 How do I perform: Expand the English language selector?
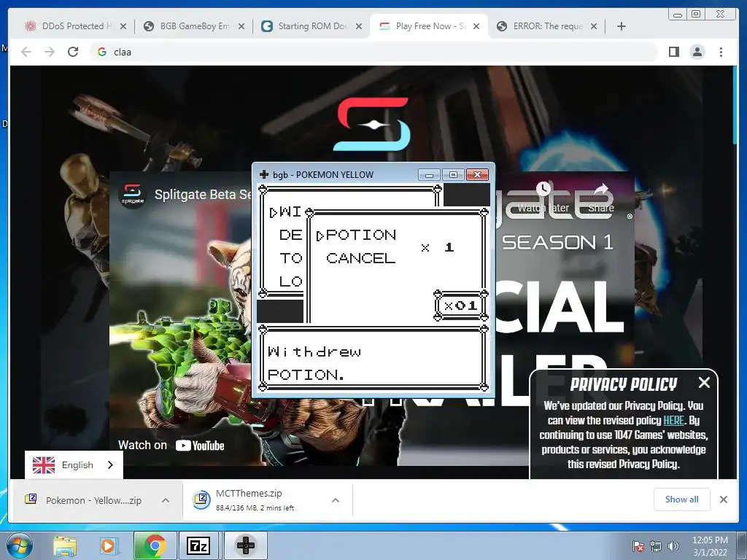tap(74, 464)
